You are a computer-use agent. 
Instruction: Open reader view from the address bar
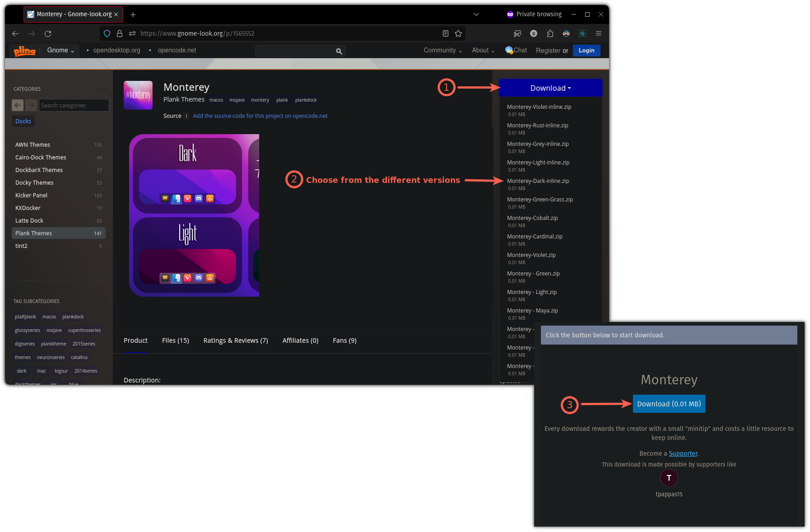[445, 33]
